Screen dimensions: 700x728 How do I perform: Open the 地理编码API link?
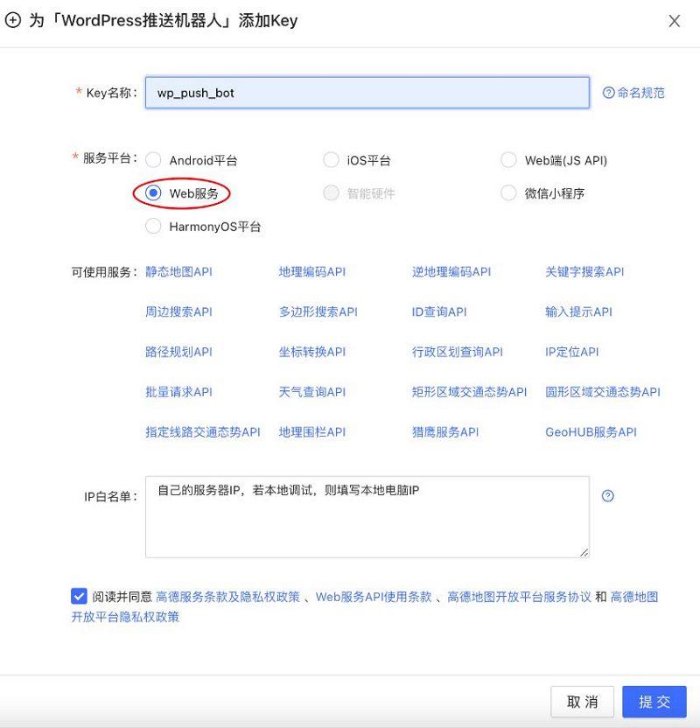311,271
